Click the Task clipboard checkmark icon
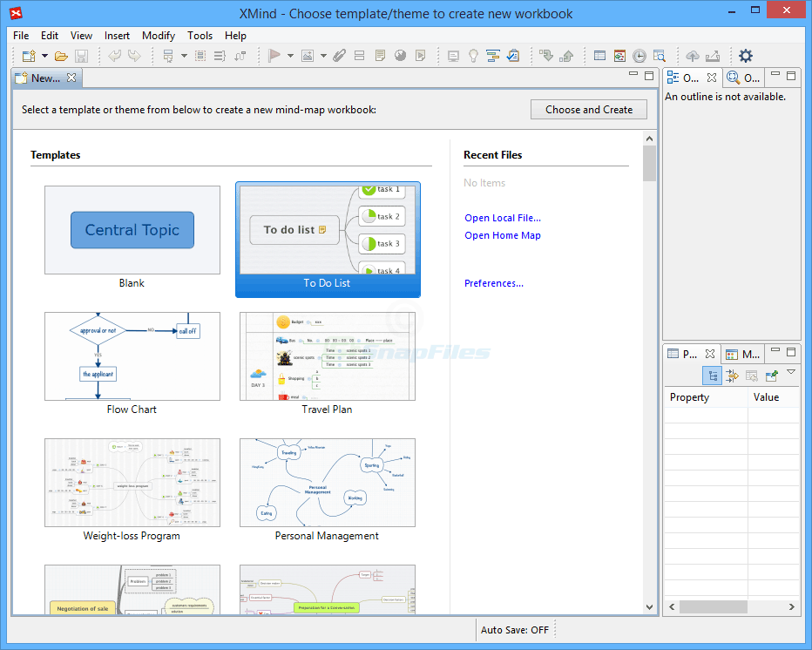The image size is (812, 650). click(x=513, y=56)
